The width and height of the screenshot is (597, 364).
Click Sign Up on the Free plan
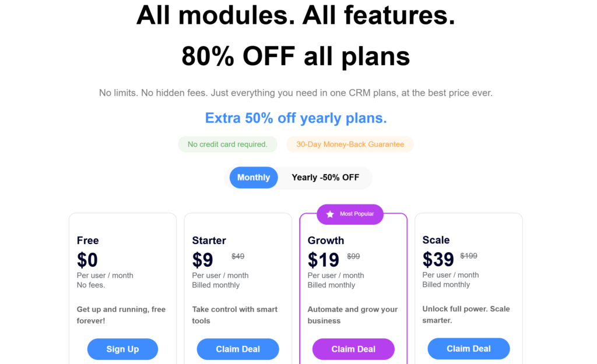(122, 349)
